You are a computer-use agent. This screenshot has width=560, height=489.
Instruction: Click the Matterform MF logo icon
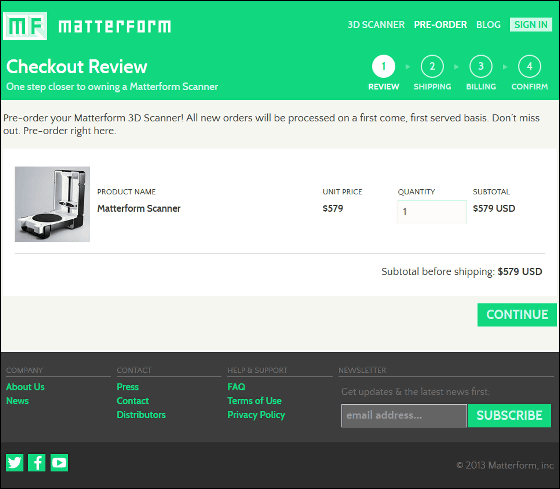point(25,26)
